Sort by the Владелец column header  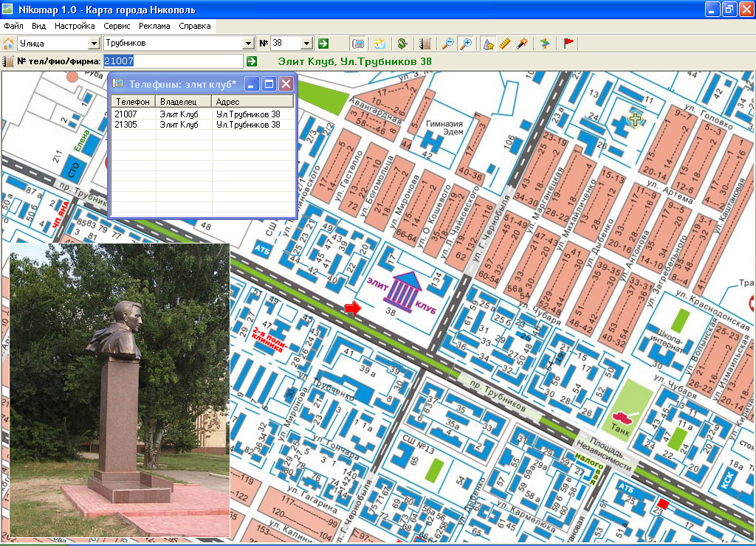pyautogui.click(x=184, y=102)
